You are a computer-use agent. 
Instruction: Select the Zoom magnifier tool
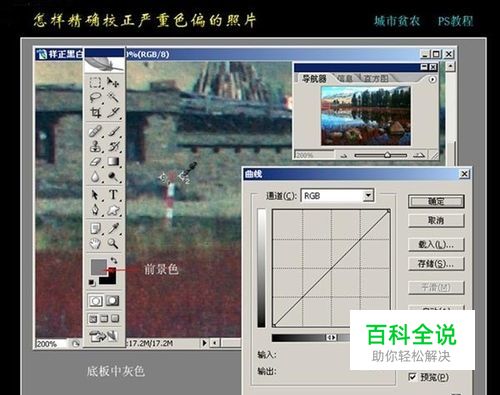(x=113, y=244)
